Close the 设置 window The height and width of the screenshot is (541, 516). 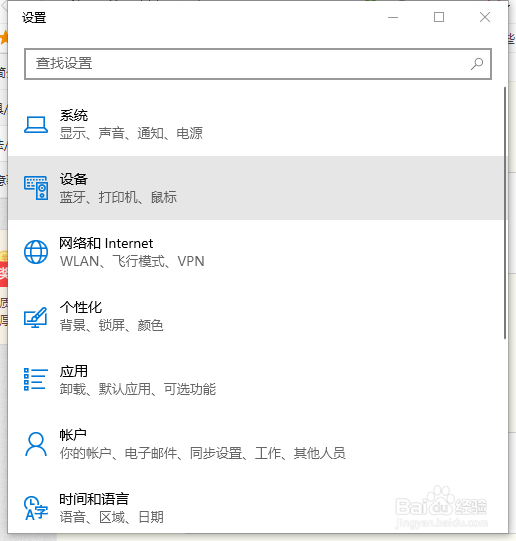point(485,17)
